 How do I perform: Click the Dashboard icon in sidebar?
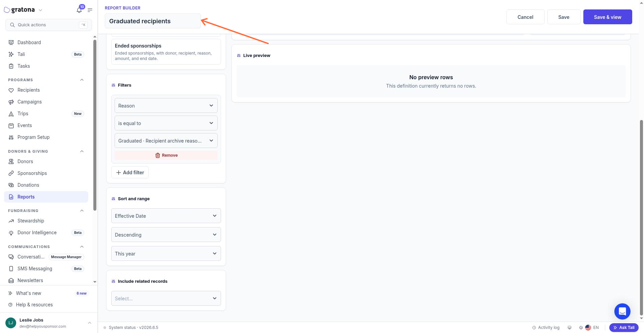point(11,42)
